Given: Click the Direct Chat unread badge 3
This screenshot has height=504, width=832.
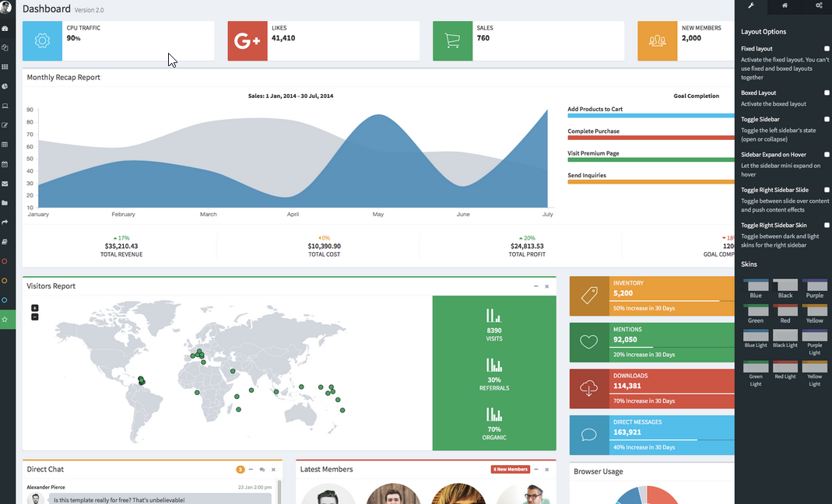Looking at the screenshot, I should 240,470.
